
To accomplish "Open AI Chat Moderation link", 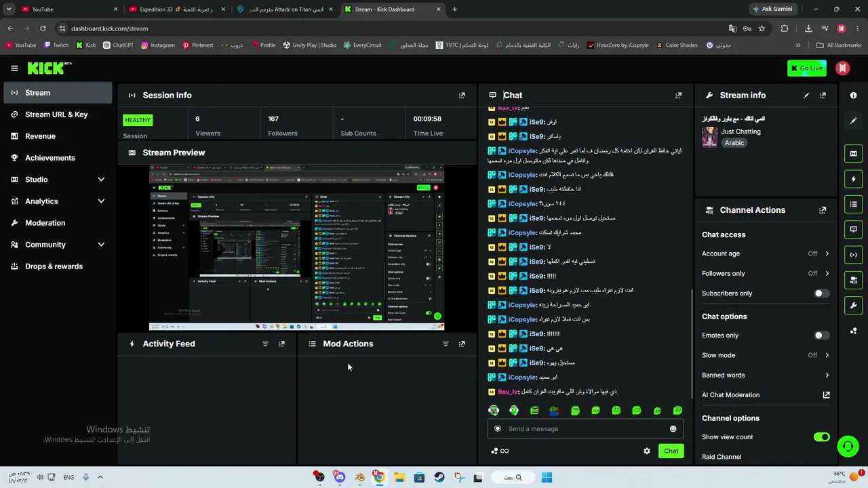I will pyautogui.click(x=766, y=395).
